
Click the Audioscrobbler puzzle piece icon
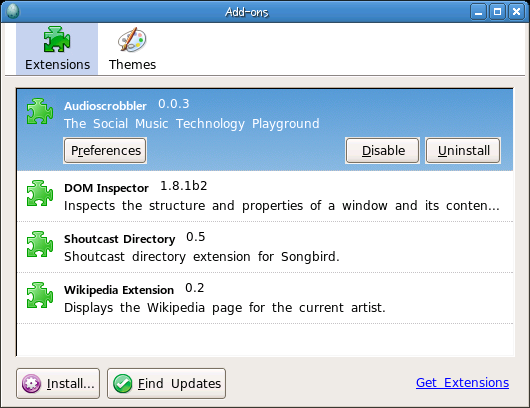40,111
